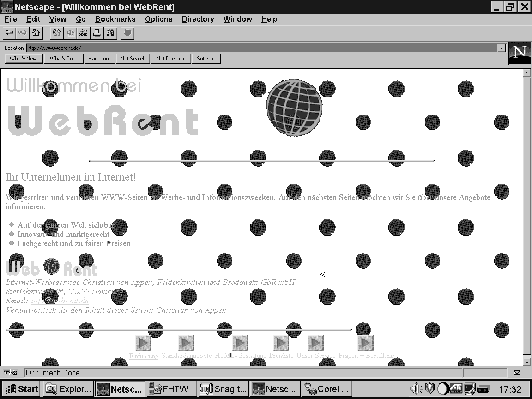Screen dimensions: 532x399
Task: Expand the Location URL dropdown arrow
Action: tap(501, 48)
